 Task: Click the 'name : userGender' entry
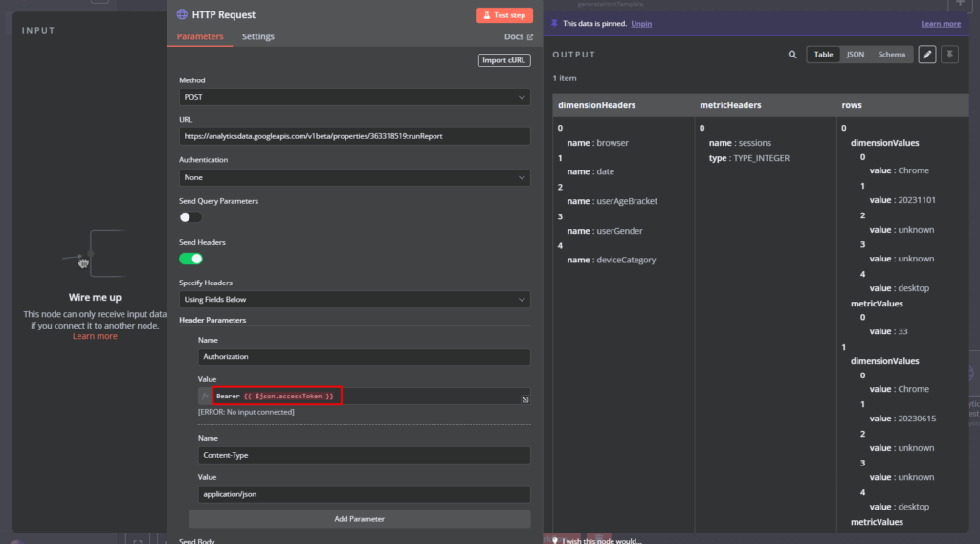[605, 231]
